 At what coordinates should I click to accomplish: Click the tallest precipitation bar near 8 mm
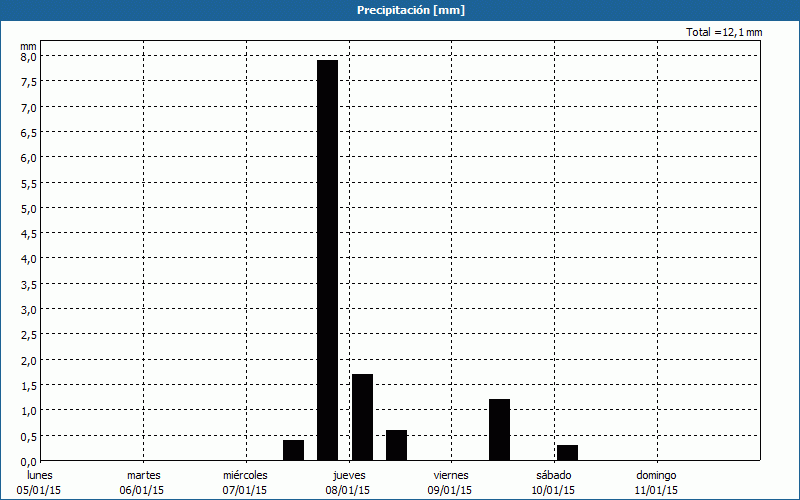tap(327, 260)
